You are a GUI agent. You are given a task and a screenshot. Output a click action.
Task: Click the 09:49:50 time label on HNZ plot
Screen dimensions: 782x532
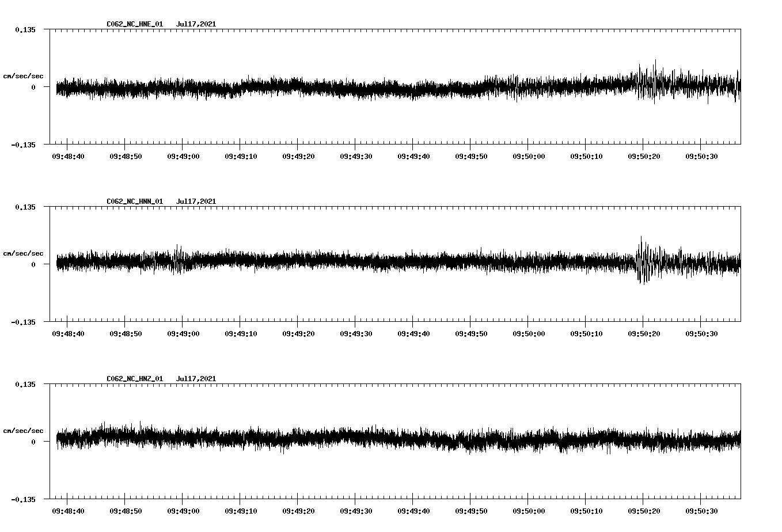point(471,511)
